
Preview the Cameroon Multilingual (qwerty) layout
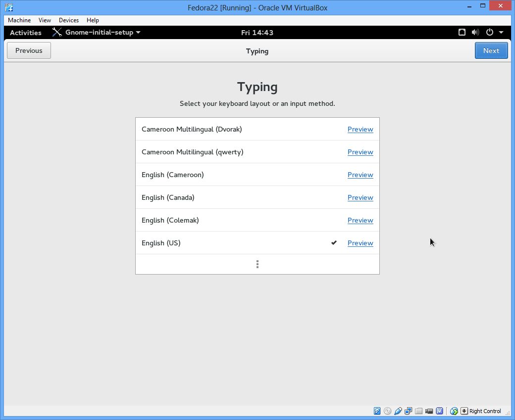[x=360, y=152]
